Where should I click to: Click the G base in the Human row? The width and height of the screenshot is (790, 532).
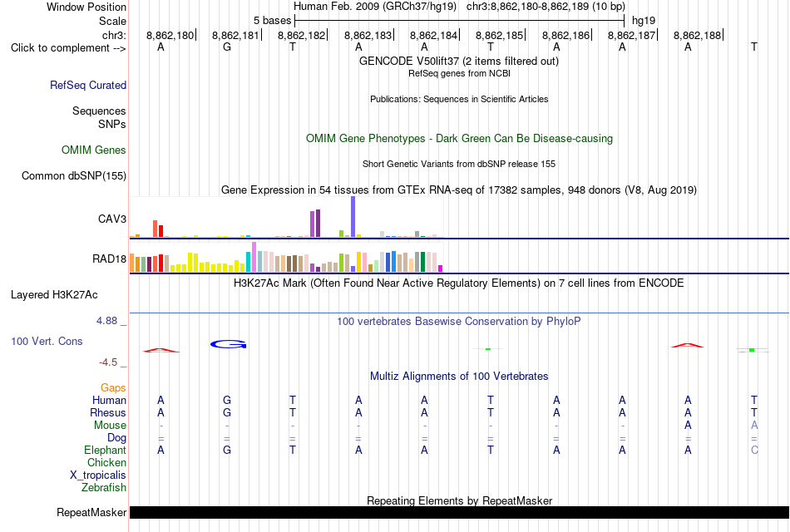(x=227, y=400)
